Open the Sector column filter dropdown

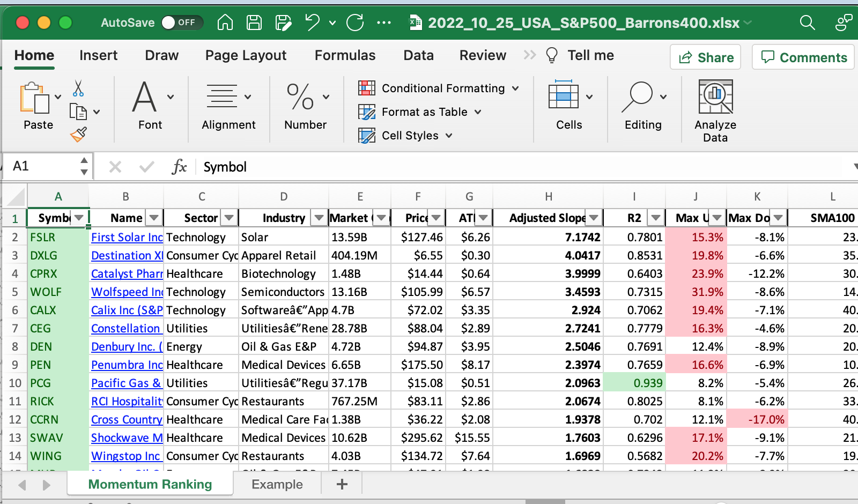click(230, 218)
